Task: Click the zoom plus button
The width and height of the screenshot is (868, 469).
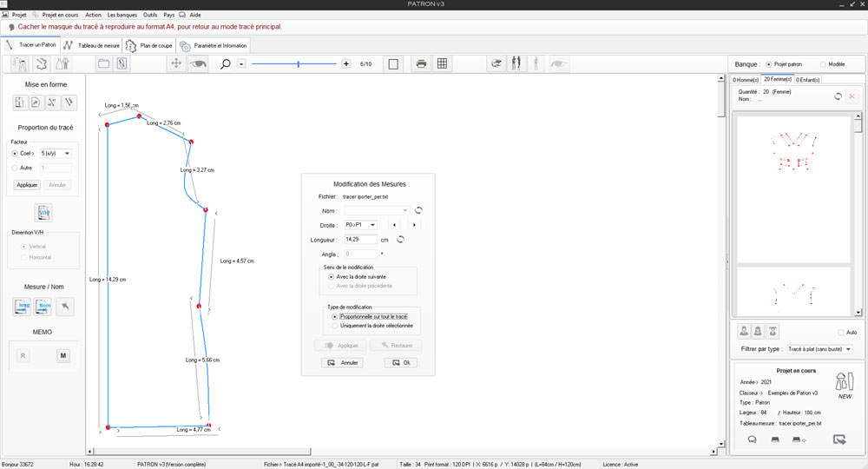Action: (346, 63)
